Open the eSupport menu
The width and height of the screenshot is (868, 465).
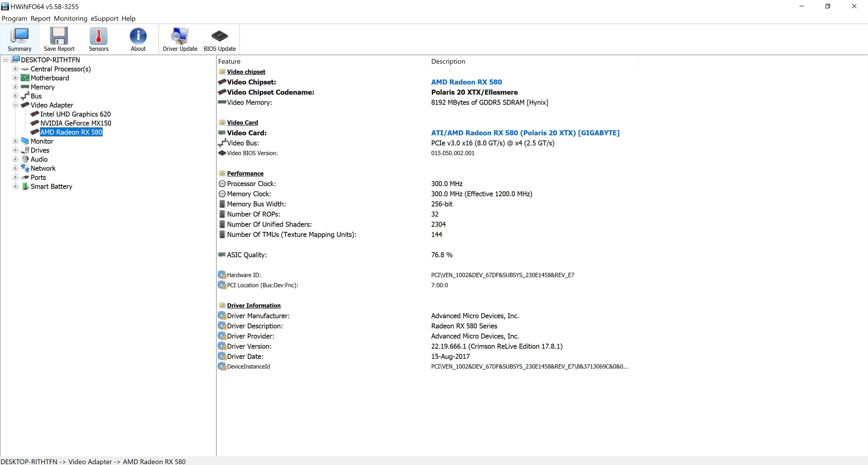[x=104, y=19]
